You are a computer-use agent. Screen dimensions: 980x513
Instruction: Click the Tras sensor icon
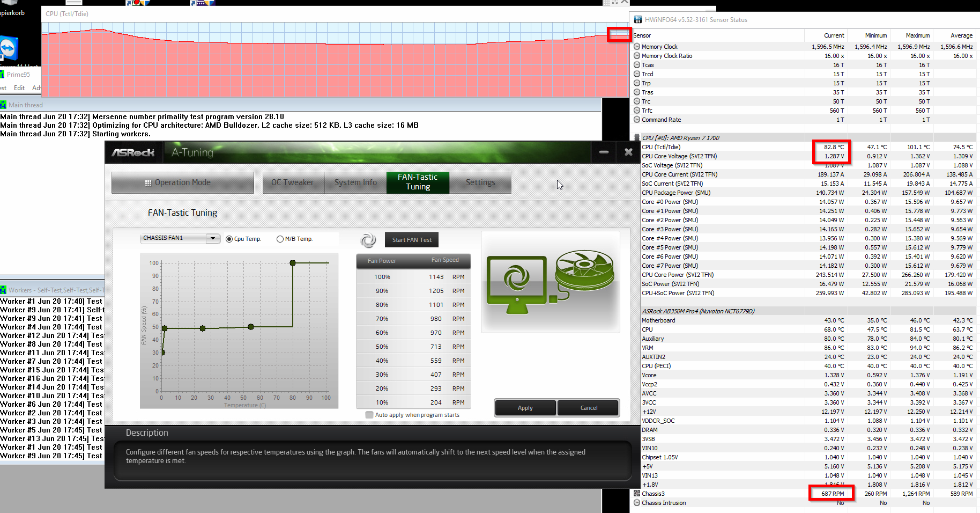pos(637,92)
